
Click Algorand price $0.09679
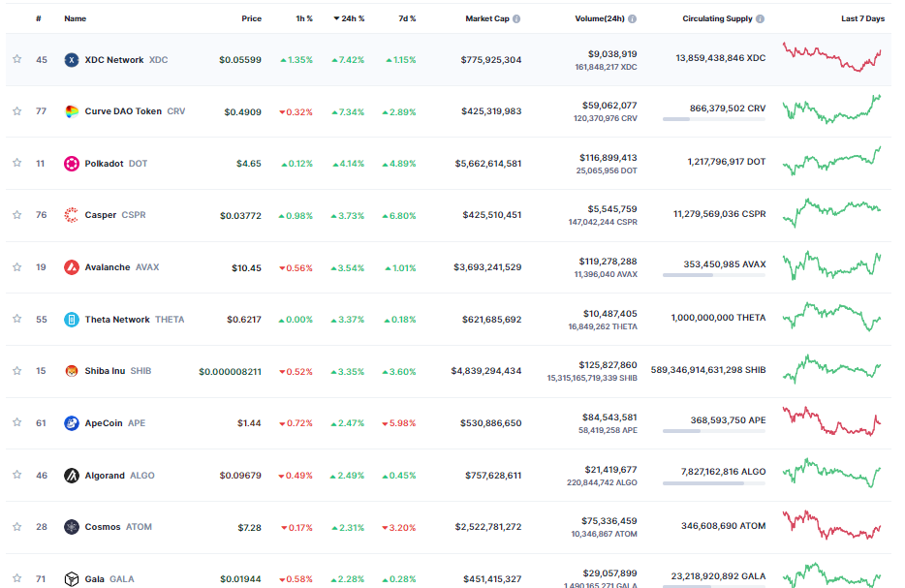click(x=240, y=476)
